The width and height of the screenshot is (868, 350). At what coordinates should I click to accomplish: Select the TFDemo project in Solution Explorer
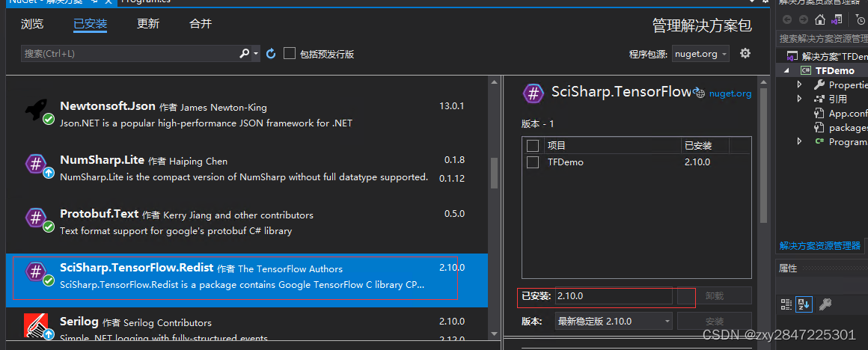pyautogui.click(x=835, y=71)
